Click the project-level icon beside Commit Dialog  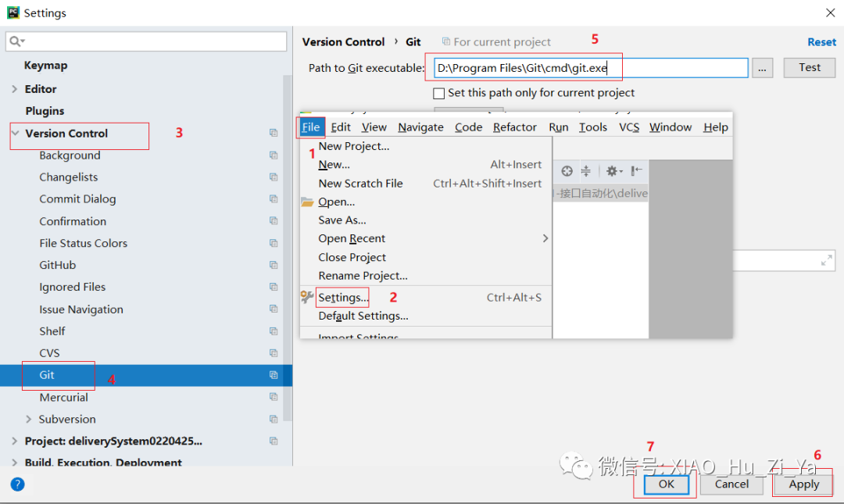click(x=274, y=198)
